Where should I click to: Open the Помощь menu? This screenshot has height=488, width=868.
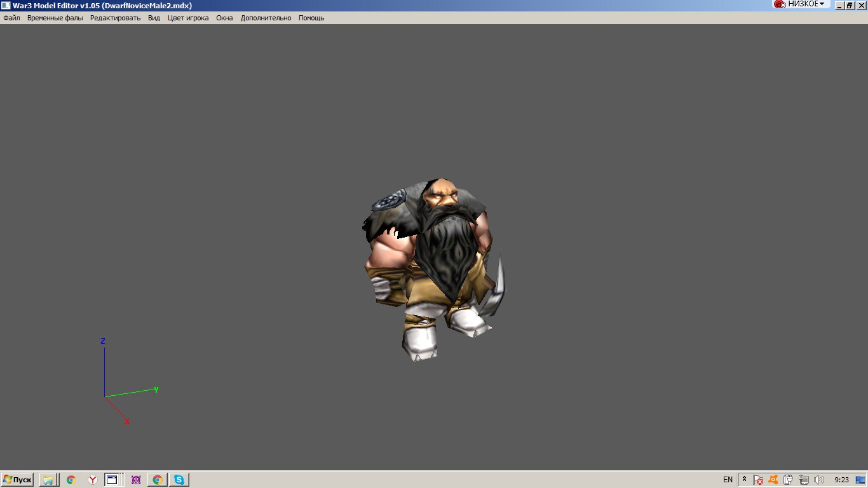coord(311,18)
